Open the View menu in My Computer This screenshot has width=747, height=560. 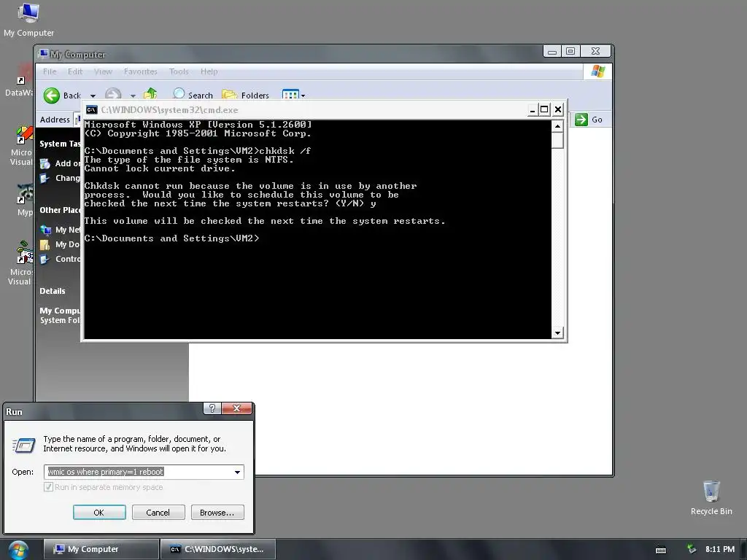(103, 71)
